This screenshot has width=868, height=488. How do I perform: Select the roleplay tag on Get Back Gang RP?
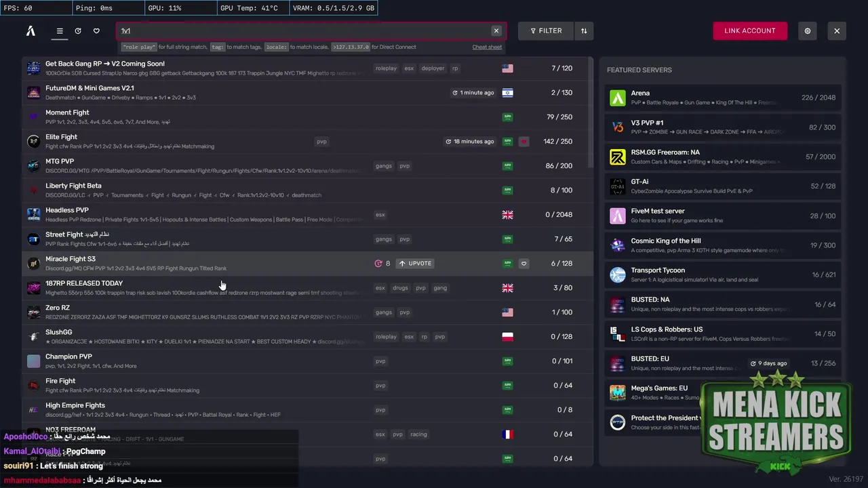386,68
